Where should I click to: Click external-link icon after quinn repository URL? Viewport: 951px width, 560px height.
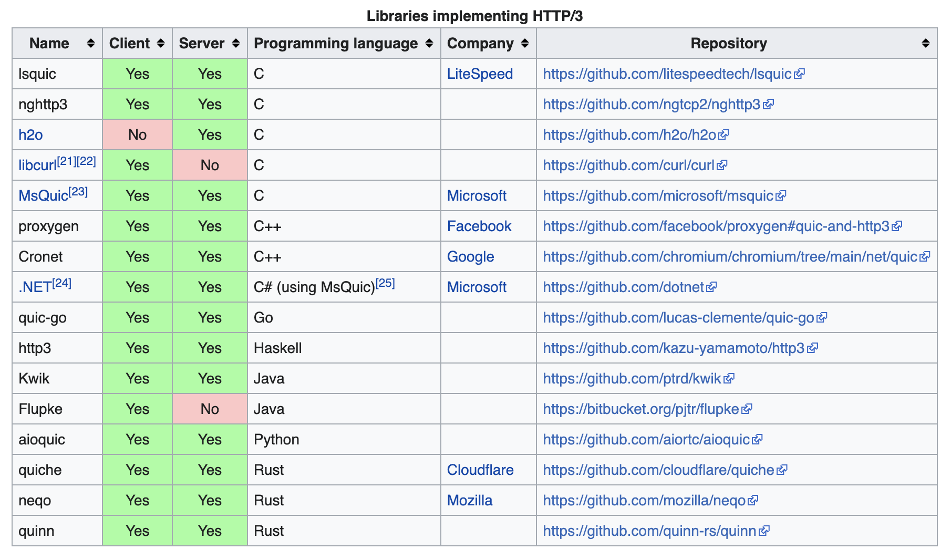[x=764, y=531]
